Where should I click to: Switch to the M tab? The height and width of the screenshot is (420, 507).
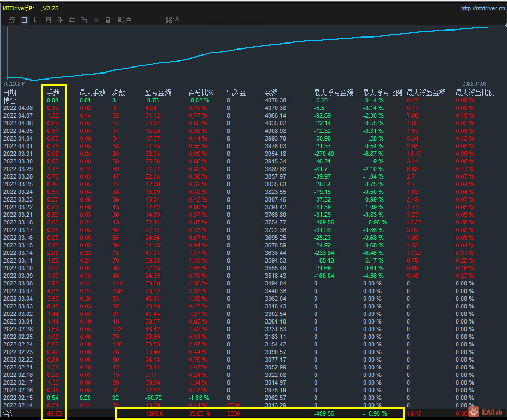pyautogui.click(x=96, y=20)
